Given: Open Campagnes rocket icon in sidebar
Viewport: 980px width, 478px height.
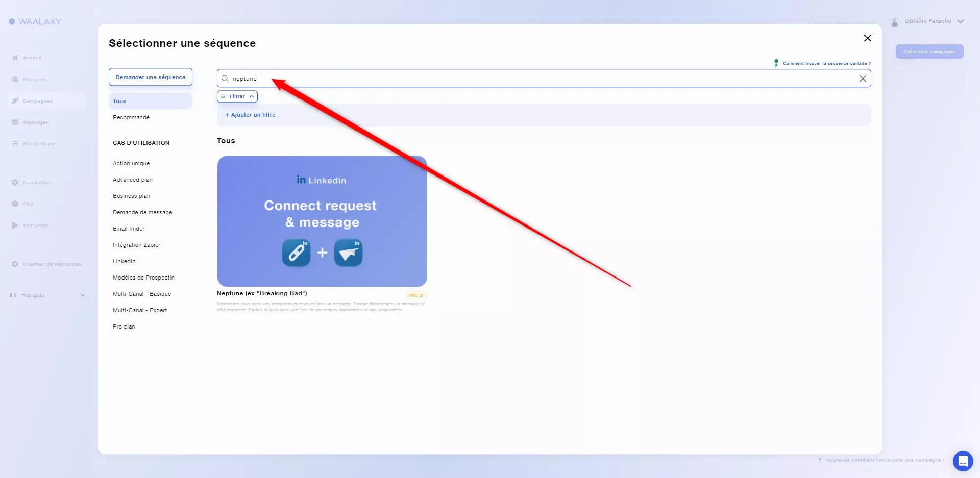Looking at the screenshot, I should (15, 101).
